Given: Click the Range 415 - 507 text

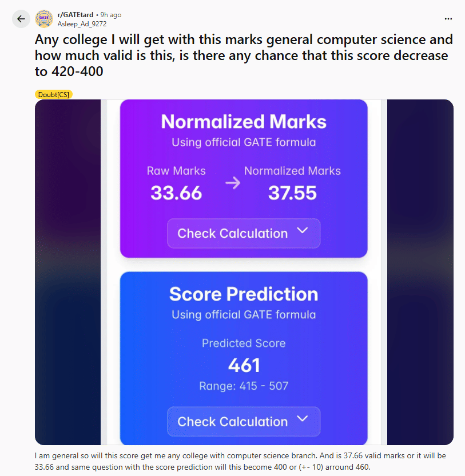Looking at the screenshot, I should pyautogui.click(x=243, y=385).
